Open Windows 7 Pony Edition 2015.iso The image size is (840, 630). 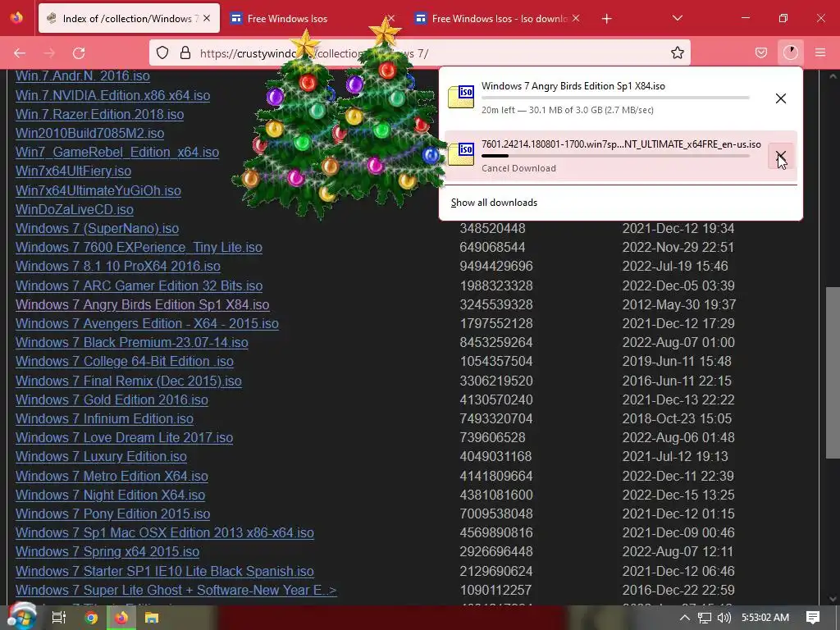point(112,514)
